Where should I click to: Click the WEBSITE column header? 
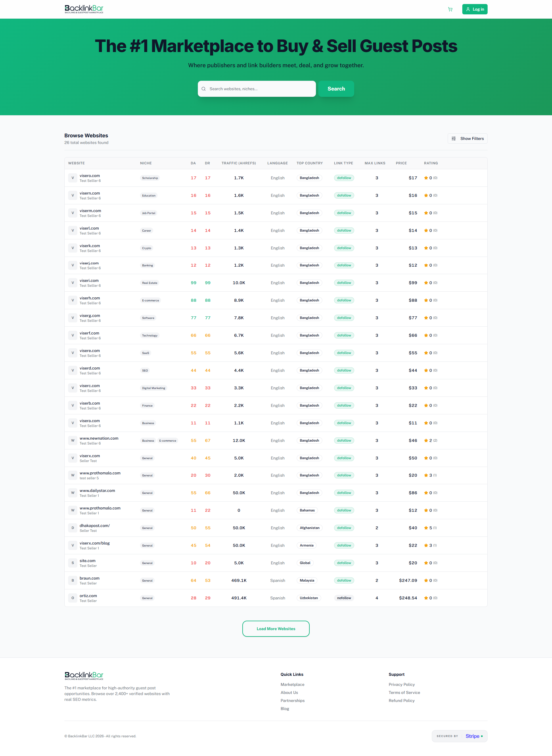[x=76, y=163]
